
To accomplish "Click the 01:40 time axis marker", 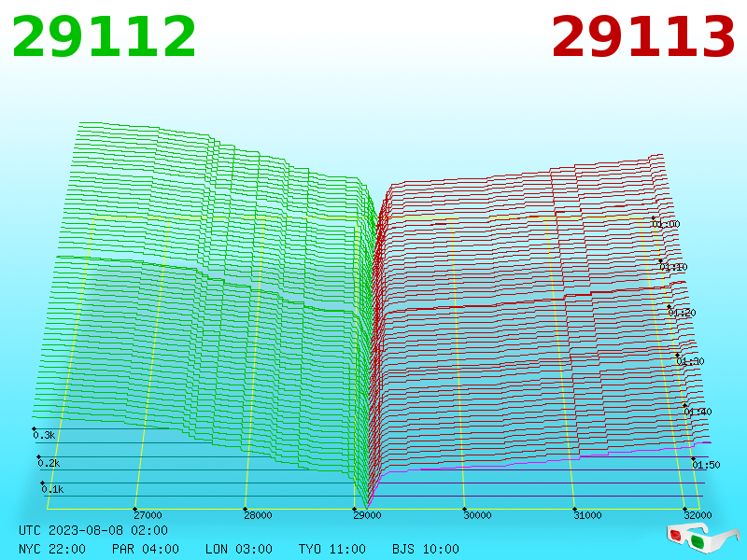I will (698, 412).
